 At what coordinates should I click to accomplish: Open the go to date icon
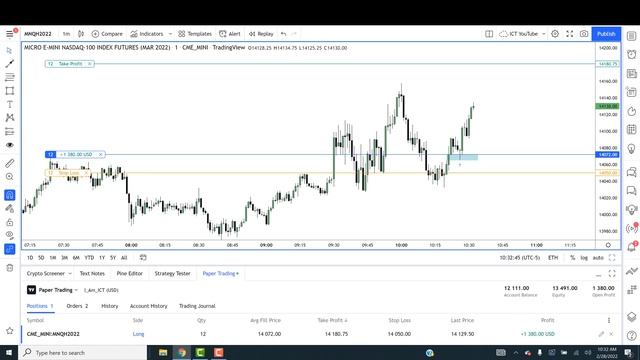[x=143, y=258]
